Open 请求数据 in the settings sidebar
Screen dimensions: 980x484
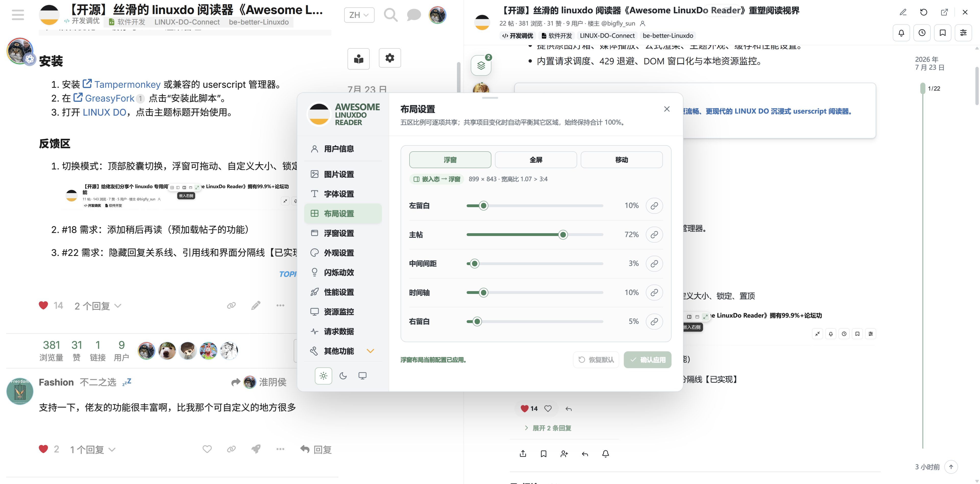343,331
